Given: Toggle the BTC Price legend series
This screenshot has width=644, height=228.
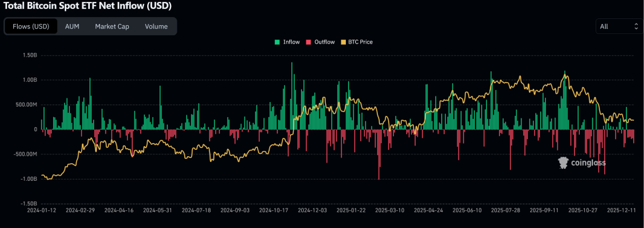Looking at the screenshot, I should (357, 42).
